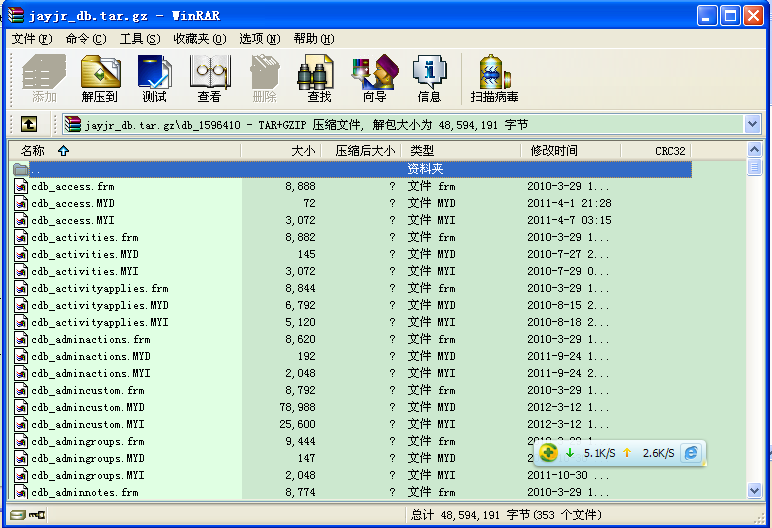The image size is (772, 528).
Task: Open the 选项(N) menu
Action: (x=259, y=39)
